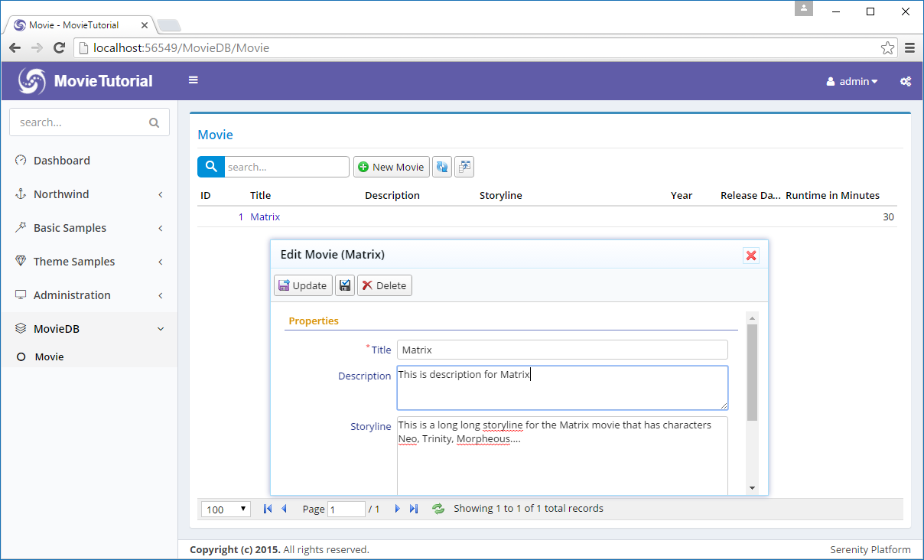The height and width of the screenshot is (560, 924).
Task: Go to first page in pager
Action: 267,509
